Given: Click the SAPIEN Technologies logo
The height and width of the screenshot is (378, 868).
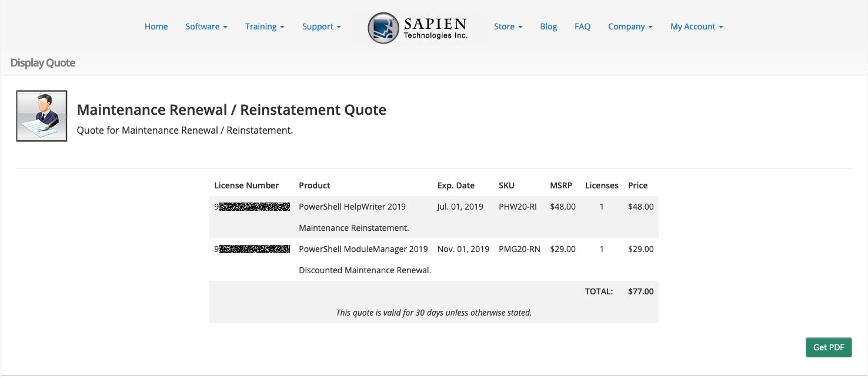Looking at the screenshot, I should pyautogui.click(x=418, y=28).
